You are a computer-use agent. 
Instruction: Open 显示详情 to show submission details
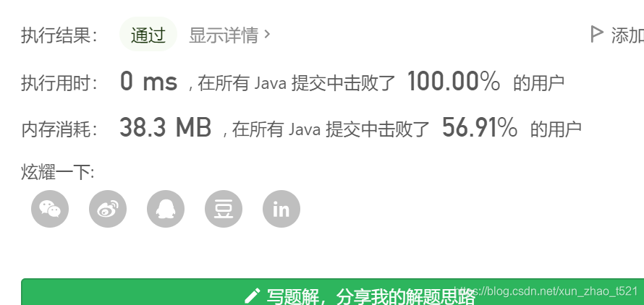point(224,35)
